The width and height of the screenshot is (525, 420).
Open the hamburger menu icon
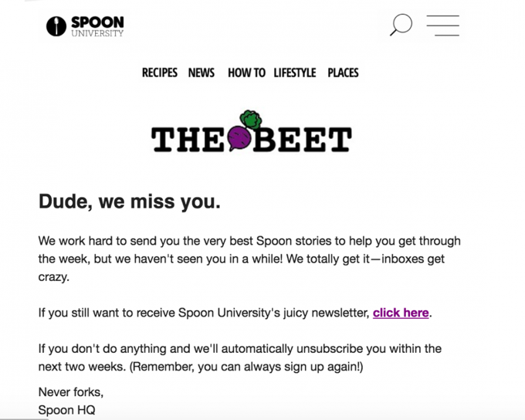[x=442, y=25]
